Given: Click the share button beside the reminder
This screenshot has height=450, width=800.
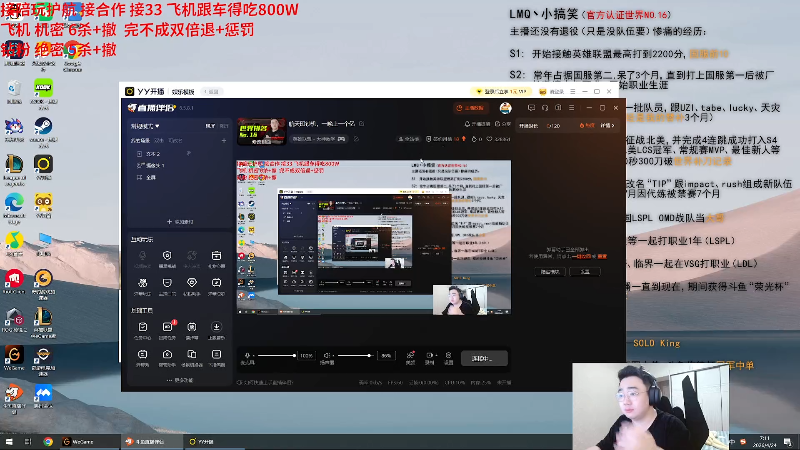Looking at the screenshot, I should pos(503,124).
